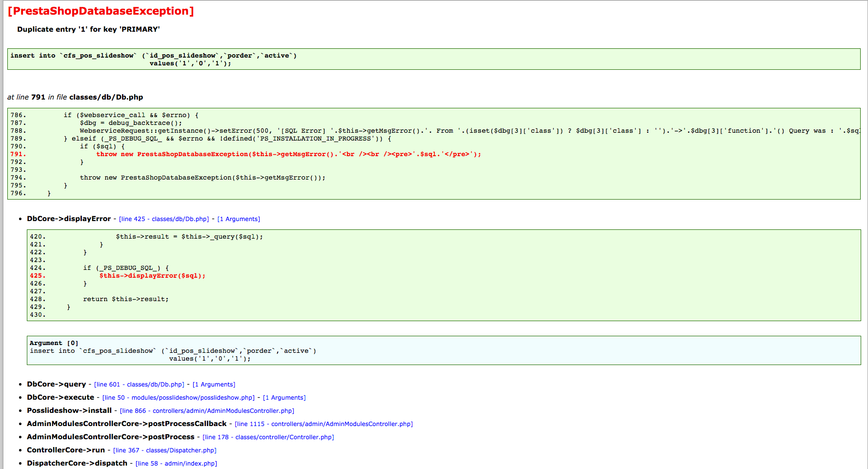868x469 pixels.
Task: Click code line 786 webservice_call condition
Action: tap(131, 115)
